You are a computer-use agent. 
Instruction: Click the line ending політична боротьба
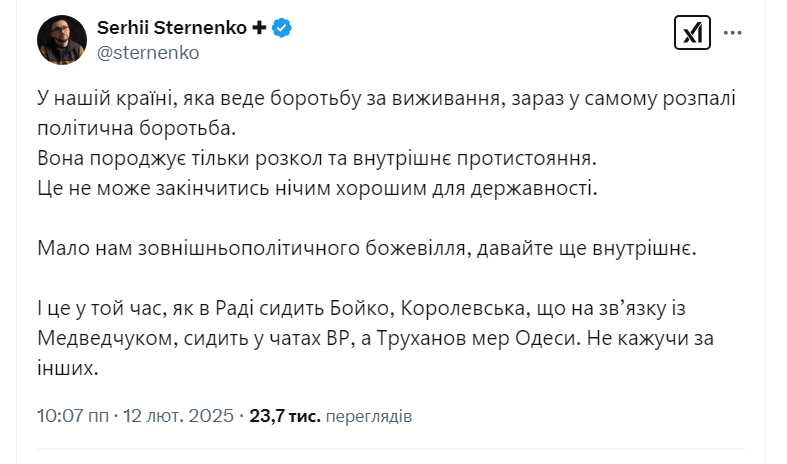click(x=139, y=130)
